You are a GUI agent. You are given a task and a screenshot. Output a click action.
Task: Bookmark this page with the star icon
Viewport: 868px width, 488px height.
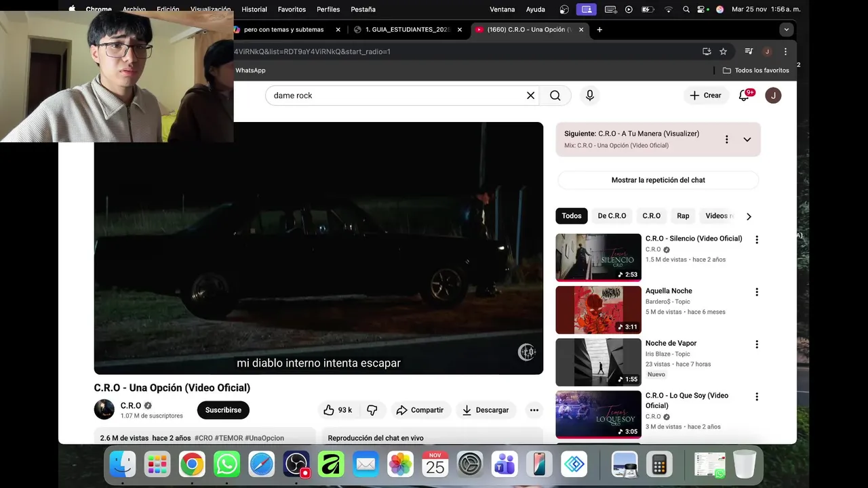[723, 52]
